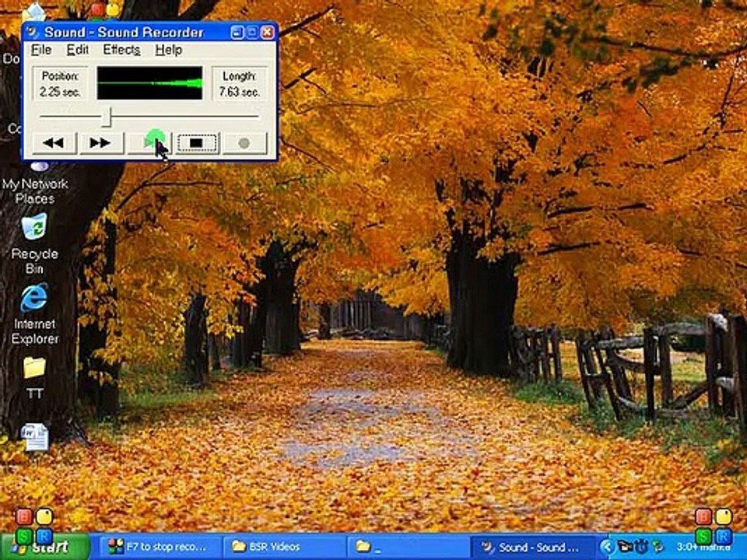Click the taskbar clock
The height and width of the screenshot is (560, 747).
coord(703,547)
